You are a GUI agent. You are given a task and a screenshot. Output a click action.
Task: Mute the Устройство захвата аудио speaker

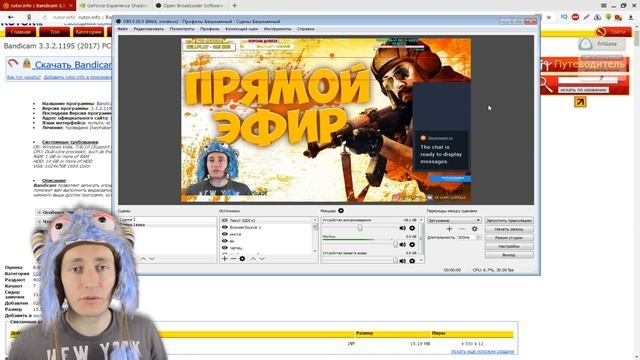[x=402, y=261]
